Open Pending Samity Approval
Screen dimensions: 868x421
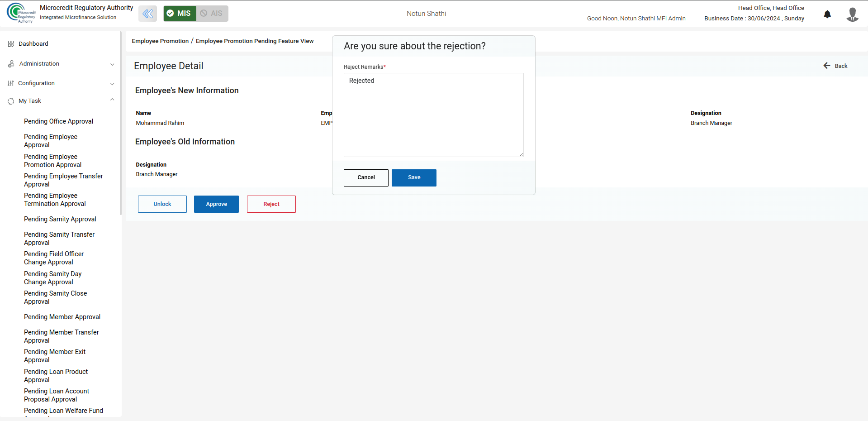tap(60, 219)
